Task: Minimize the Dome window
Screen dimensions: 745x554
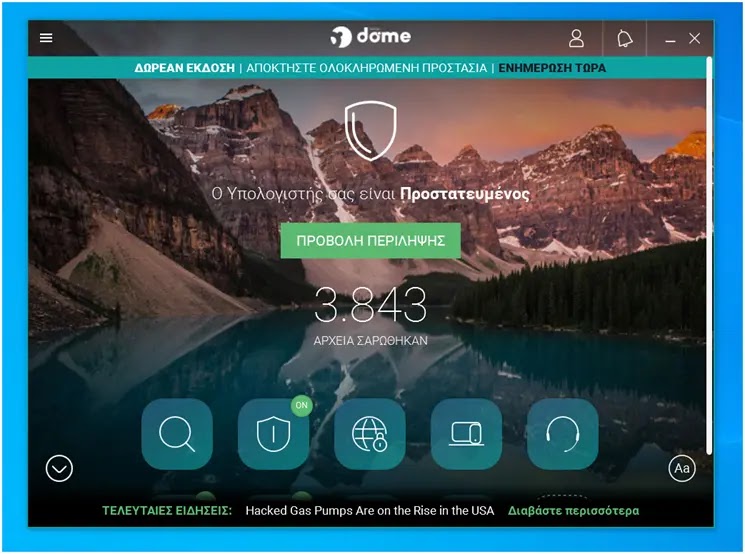Action: (x=670, y=41)
